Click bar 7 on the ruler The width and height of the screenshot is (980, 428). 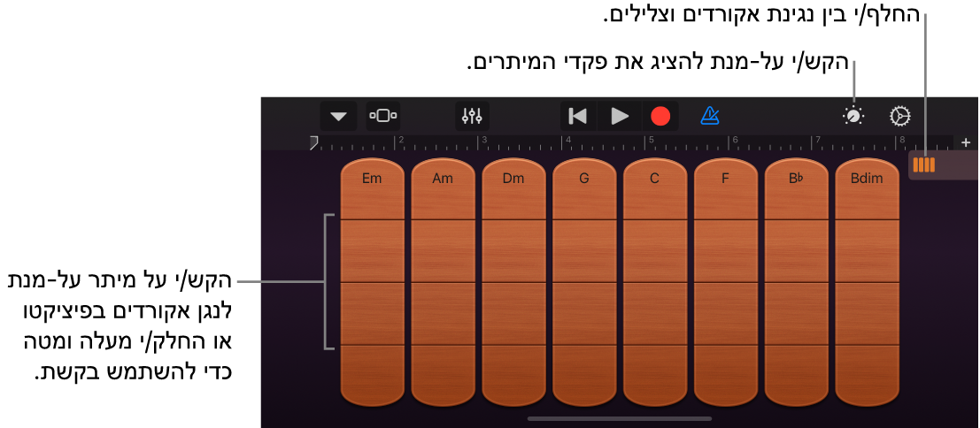(817, 141)
